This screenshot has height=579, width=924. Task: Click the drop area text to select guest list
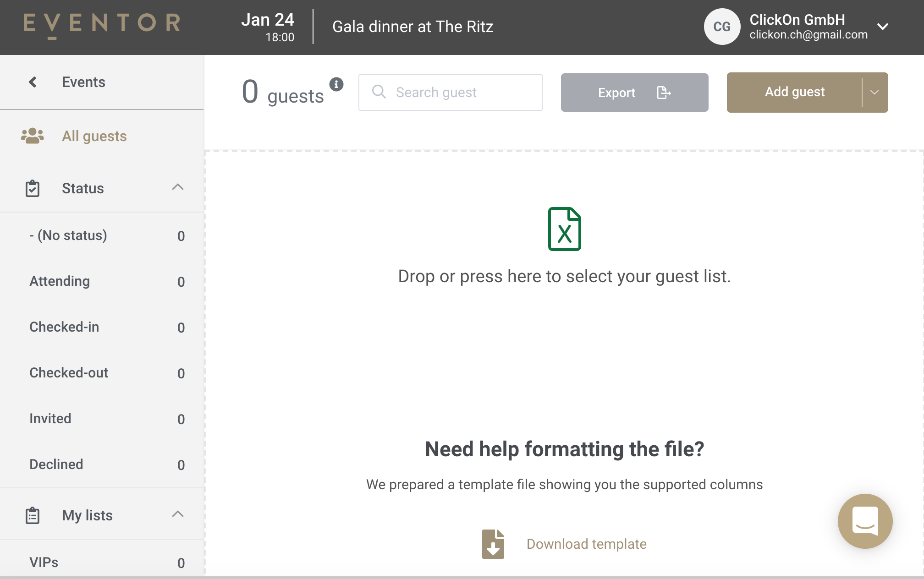pyautogui.click(x=564, y=276)
